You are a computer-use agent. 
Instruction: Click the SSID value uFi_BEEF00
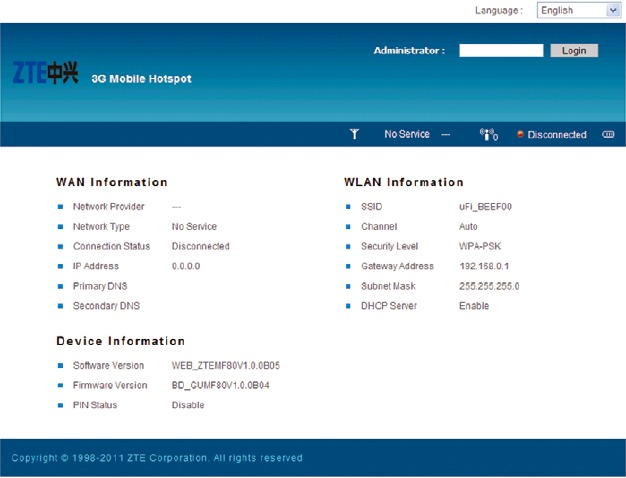coord(485,207)
